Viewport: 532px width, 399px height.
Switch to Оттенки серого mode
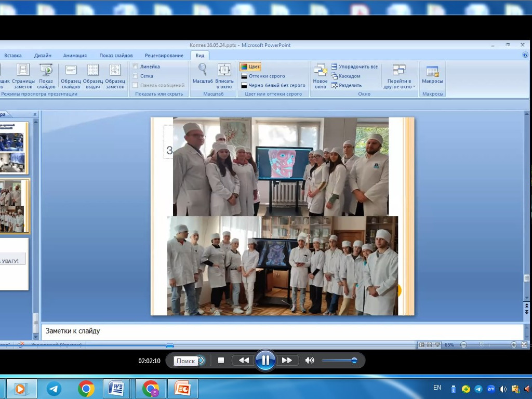coord(263,76)
